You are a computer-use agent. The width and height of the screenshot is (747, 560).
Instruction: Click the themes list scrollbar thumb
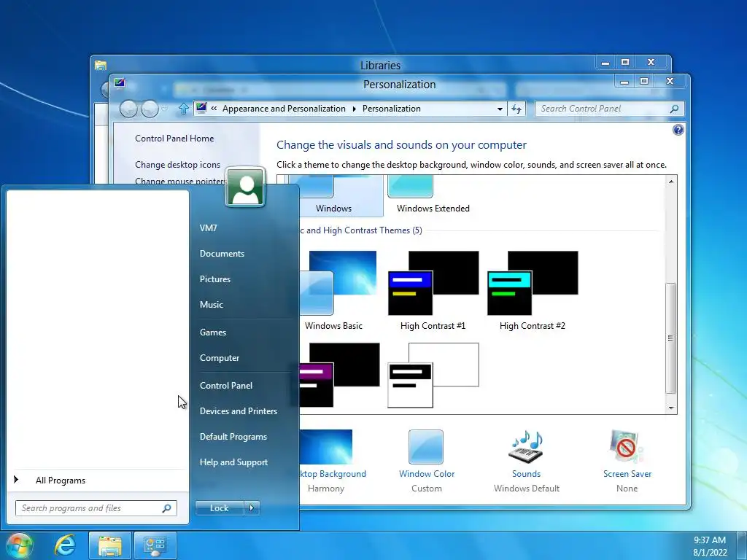(671, 338)
